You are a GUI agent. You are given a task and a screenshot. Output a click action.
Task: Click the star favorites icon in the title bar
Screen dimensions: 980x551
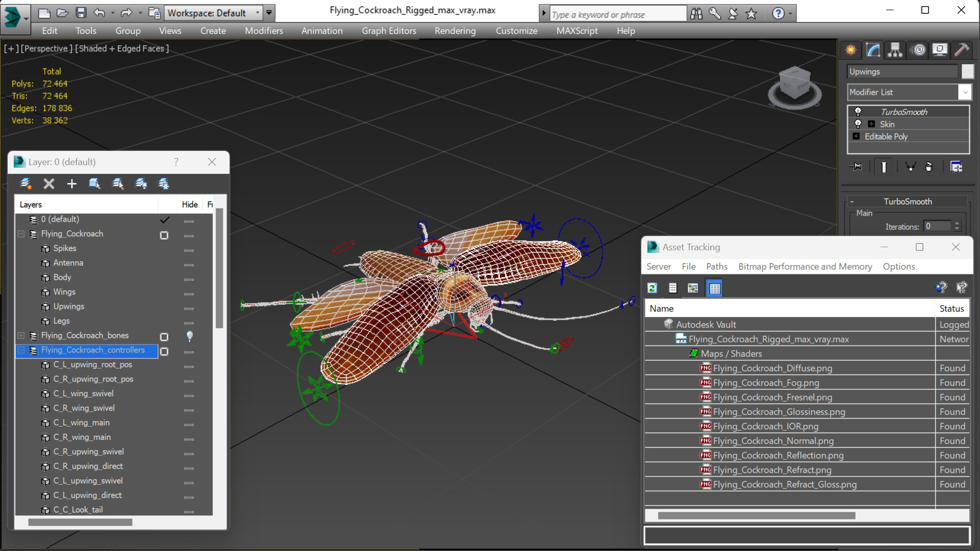point(751,14)
